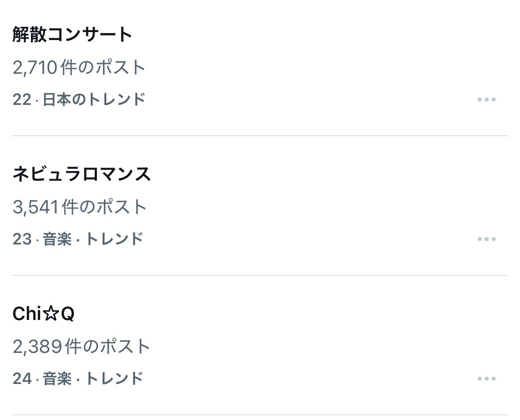
Task: Select rank number 24
Action: click(x=22, y=379)
